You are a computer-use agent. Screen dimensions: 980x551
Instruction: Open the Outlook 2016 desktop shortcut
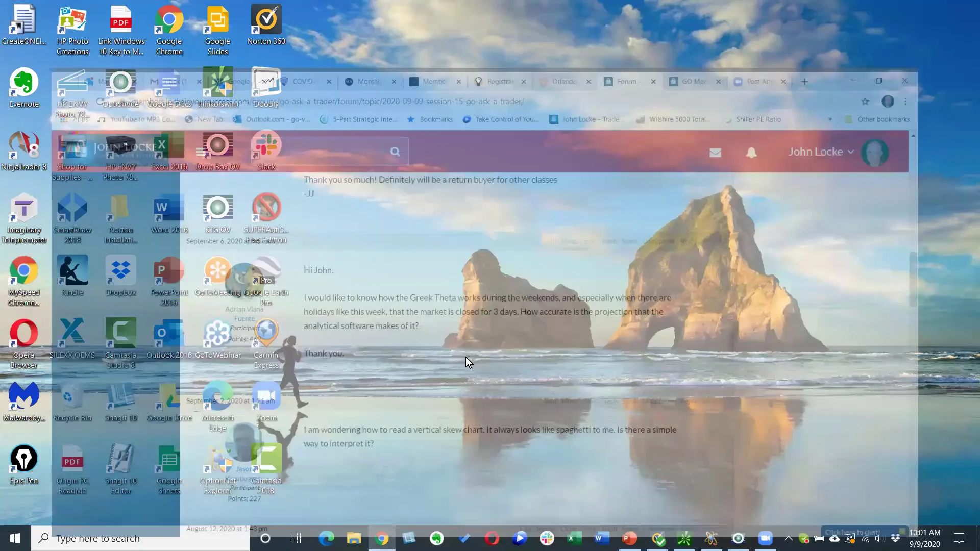tap(169, 339)
